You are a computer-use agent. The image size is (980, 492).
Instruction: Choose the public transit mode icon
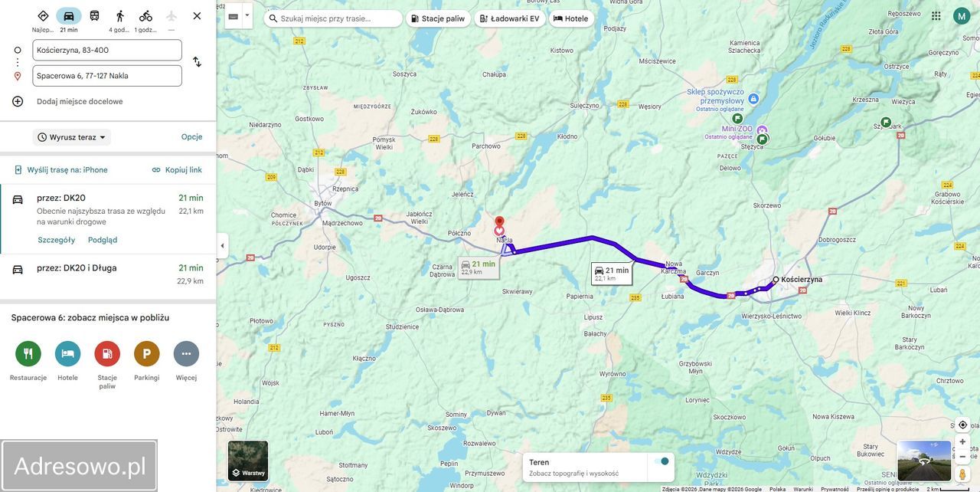tap(94, 16)
